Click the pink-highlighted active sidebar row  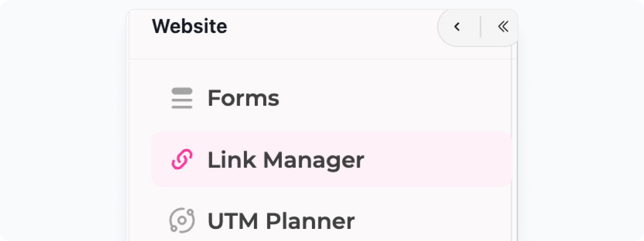click(x=332, y=159)
